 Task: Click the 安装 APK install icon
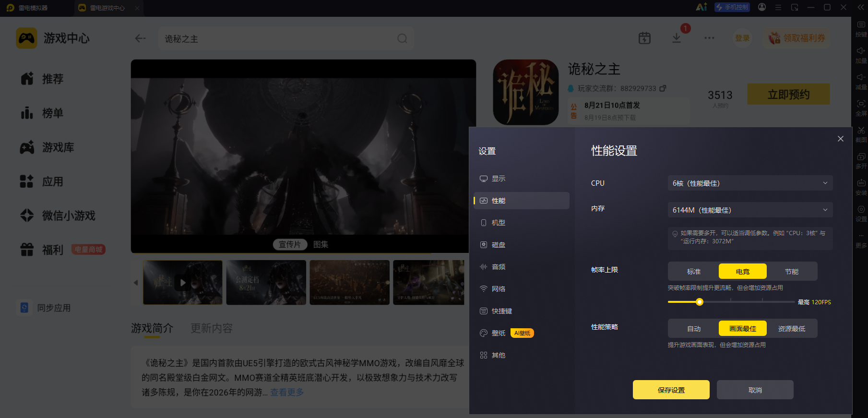861,187
